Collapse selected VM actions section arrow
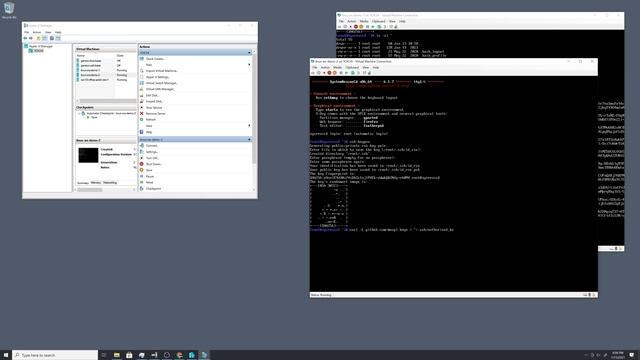Image resolution: width=640 pixels, height=360 pixels. click(x=249, y=140)
